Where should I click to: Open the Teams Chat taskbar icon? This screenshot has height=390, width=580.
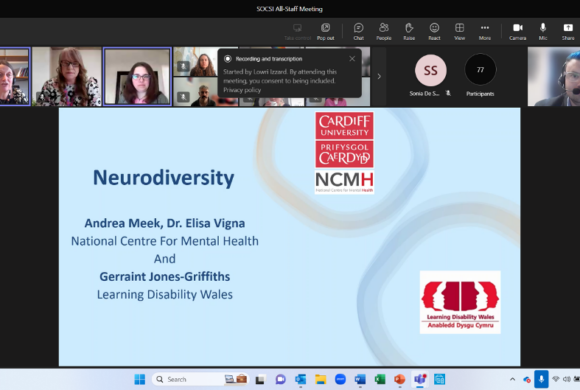[x=280, y=379]
